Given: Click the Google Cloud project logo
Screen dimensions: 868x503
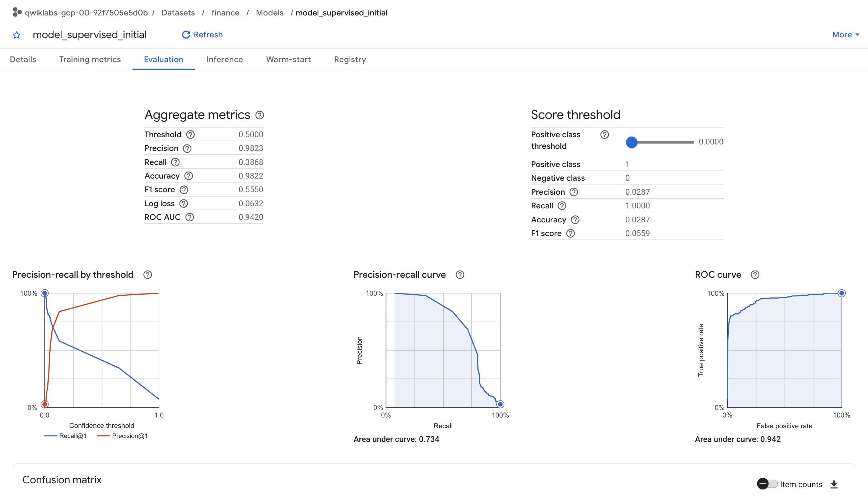Looking at the screenshot, I should click(15, 12).
